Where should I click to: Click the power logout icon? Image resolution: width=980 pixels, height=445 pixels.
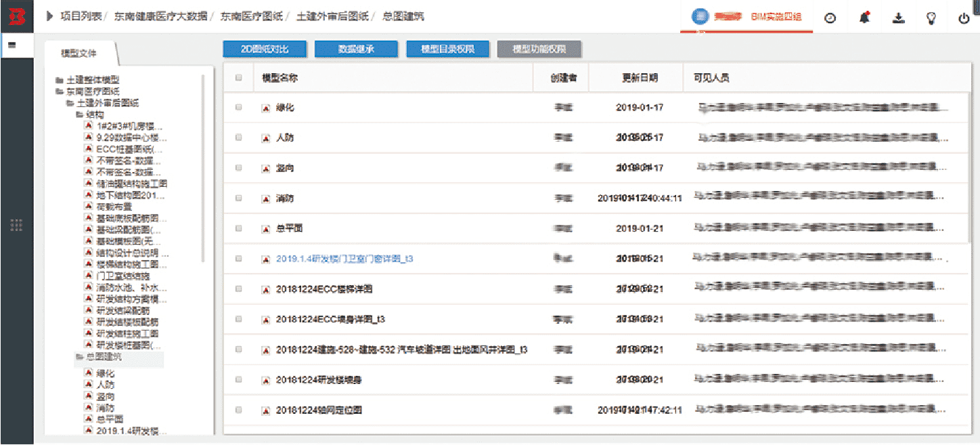(964, 18)
